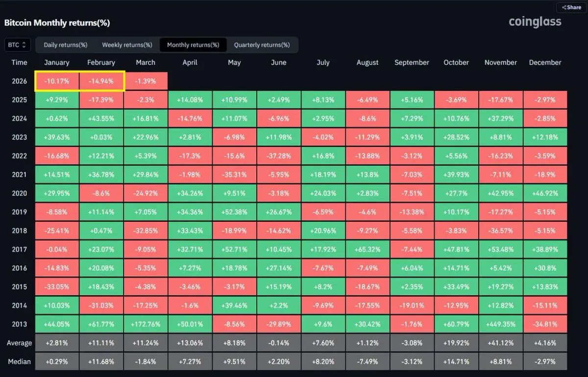The height and width of the screenshot is (377, 588).
Task: Click the January column header
Action: point(57,63)
